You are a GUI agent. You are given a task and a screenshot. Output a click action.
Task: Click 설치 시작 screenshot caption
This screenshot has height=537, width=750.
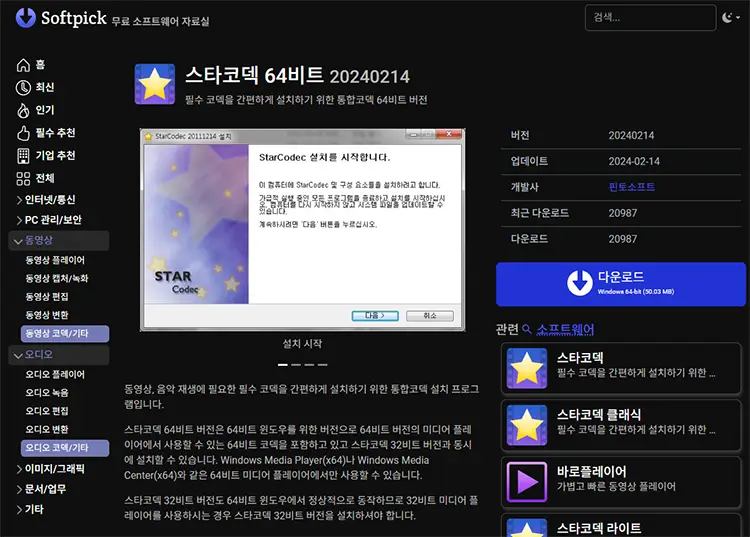click(x=302, y=343)
